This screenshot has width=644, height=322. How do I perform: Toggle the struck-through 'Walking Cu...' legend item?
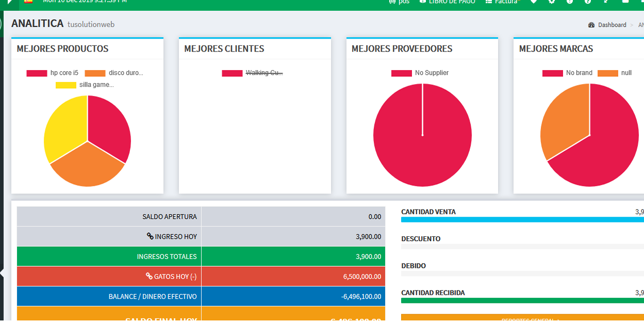tap(253, 73)
